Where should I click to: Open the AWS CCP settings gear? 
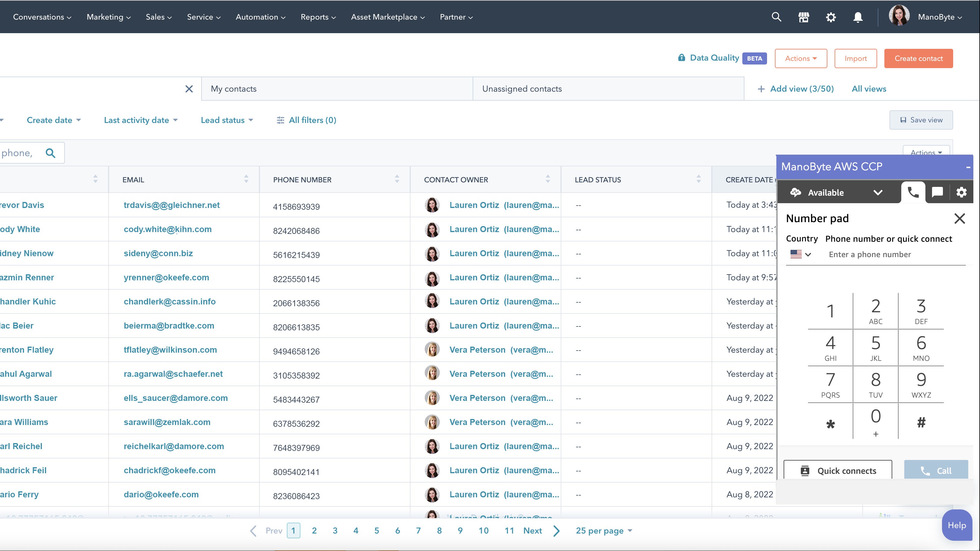(x=961, y=192)
